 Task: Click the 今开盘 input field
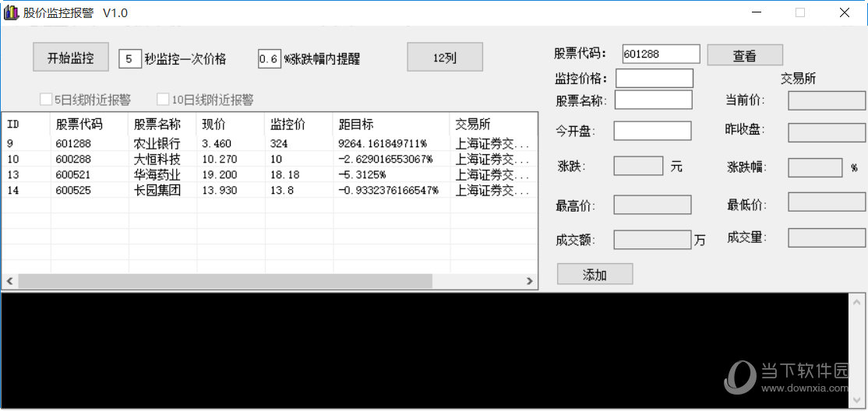coord(653,131)
